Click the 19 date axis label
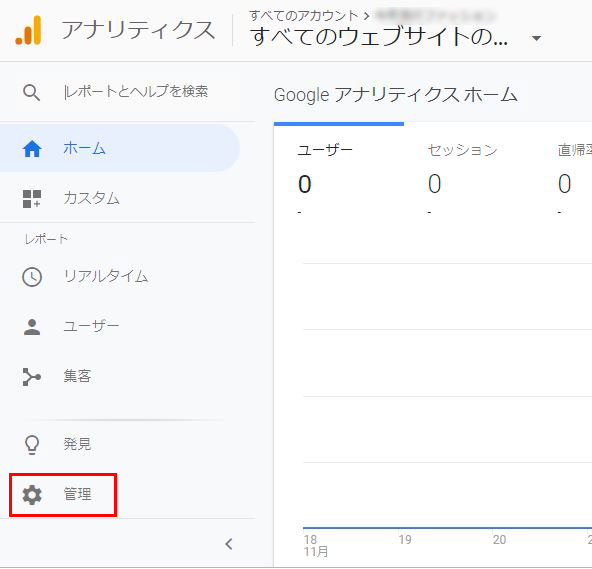This screenshot has width=592, height=569. (405, 540)
